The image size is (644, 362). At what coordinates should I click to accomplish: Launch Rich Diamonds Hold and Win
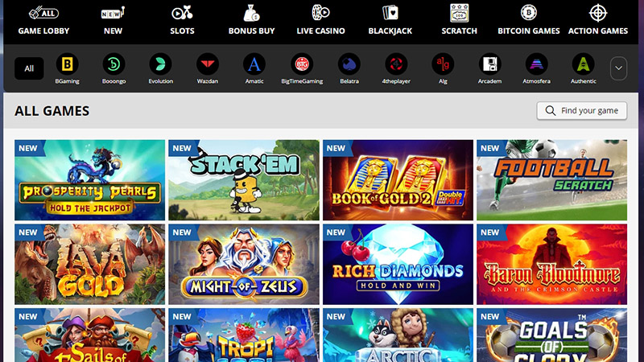(x=398, y=265)
